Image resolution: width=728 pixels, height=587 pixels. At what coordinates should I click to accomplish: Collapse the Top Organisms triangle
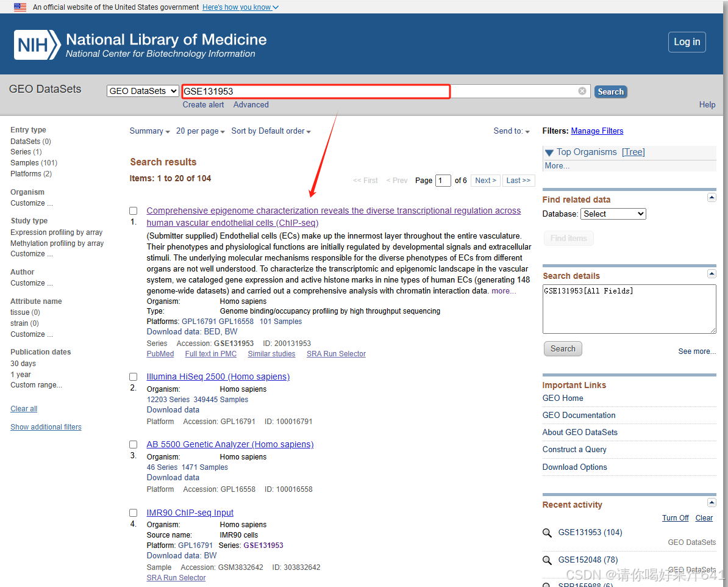click(549, 153)
